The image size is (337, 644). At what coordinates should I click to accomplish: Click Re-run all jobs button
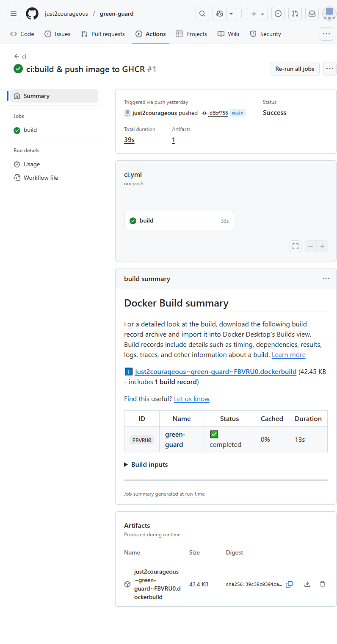point(295,69)
